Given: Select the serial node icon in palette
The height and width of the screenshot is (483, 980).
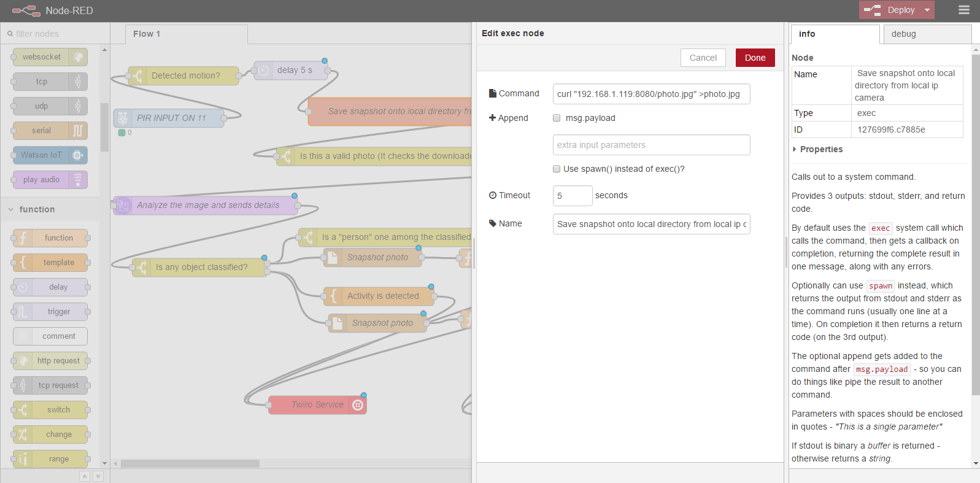Looking at the screenshot, I should (x=78, y=131).
